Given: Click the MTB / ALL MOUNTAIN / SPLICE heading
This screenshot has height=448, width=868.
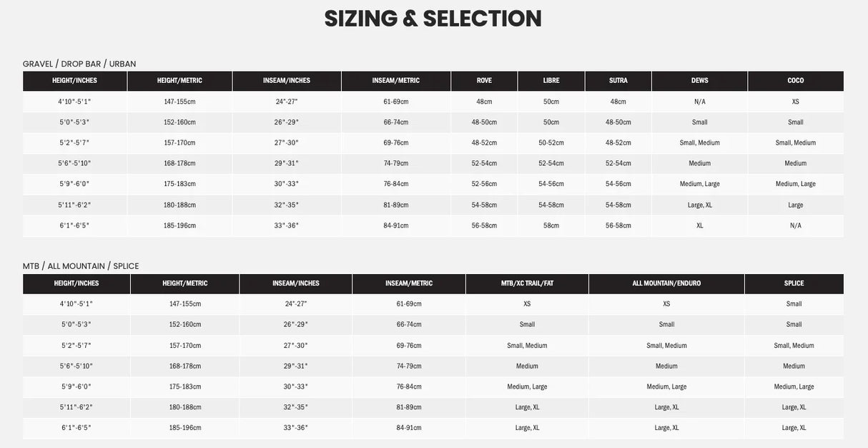Looking at the screenshot, I should coord(81,266).
